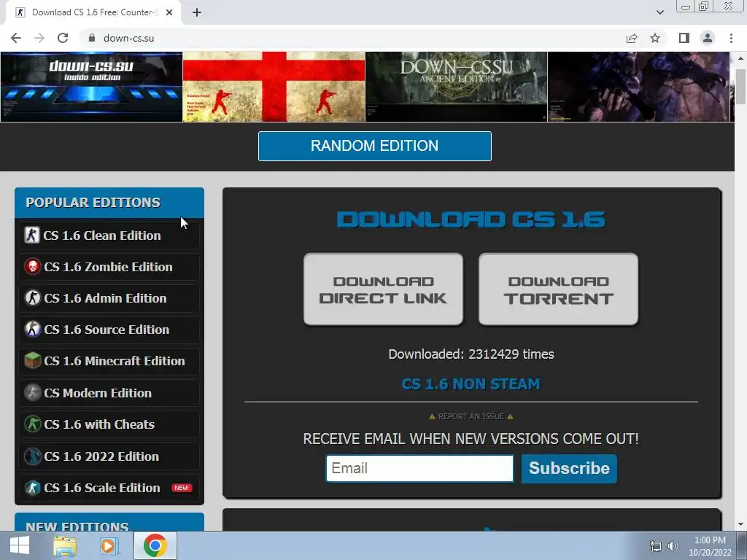
Task: Open CS 1.6 Minecraft Edition link
Action: [x=115, y=361]
